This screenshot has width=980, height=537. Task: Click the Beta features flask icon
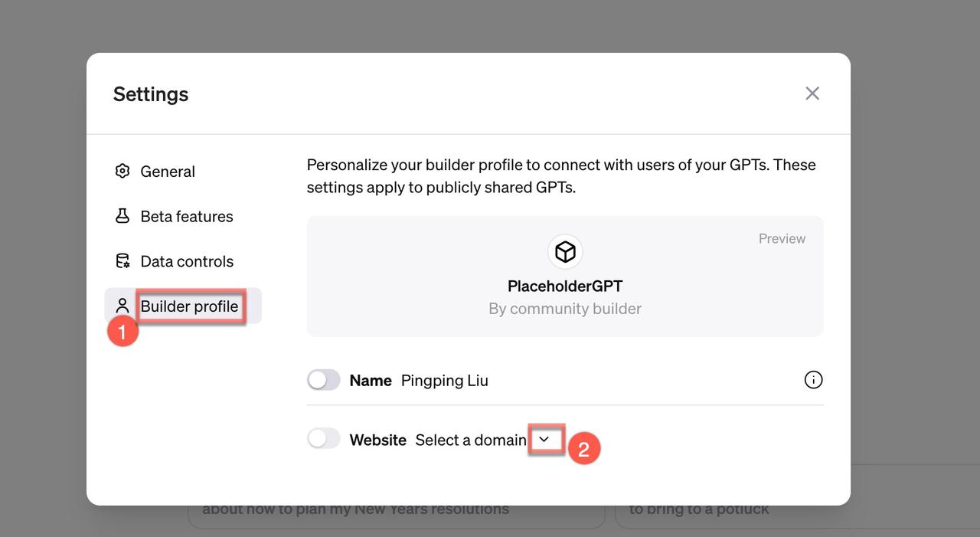(122, 216)
